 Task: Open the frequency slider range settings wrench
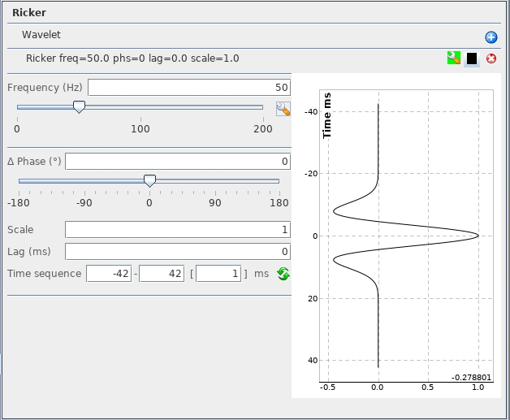pos(283,109)
